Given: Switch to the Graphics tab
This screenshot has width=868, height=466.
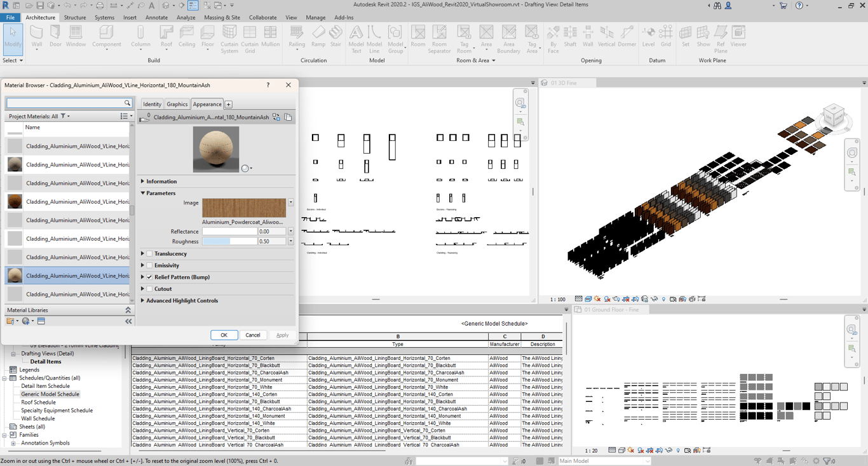Looking at the screenshot, I should coord(177,104).
